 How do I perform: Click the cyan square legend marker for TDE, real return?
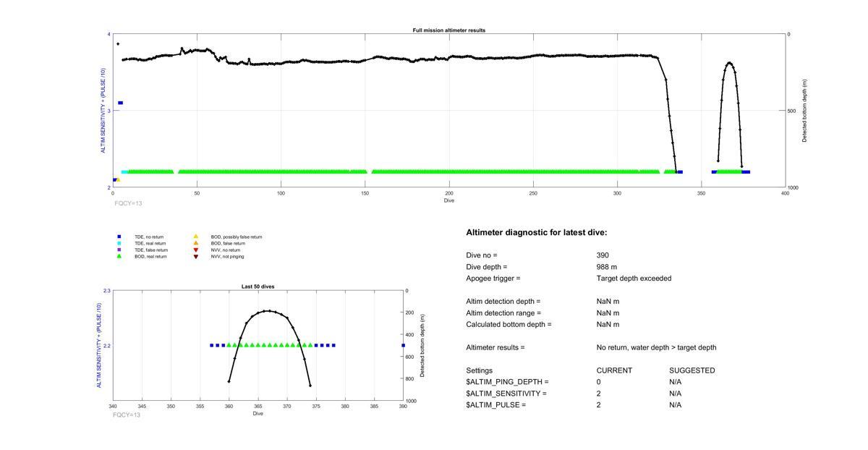(x=119, y=243)
